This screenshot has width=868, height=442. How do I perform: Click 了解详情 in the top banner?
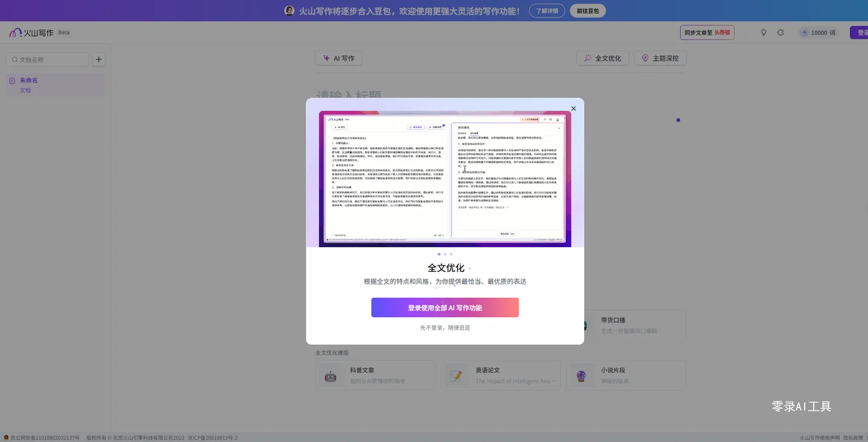point(547,11)
